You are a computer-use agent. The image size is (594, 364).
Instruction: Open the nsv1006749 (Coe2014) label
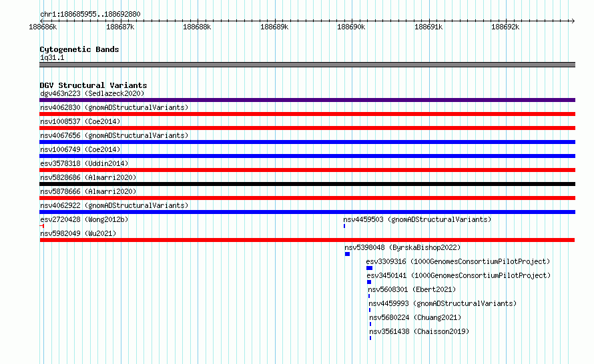[80, 149]
